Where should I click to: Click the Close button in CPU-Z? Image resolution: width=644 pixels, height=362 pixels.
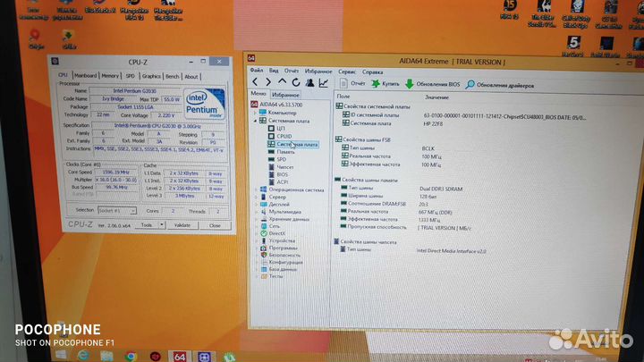(214, 225)
